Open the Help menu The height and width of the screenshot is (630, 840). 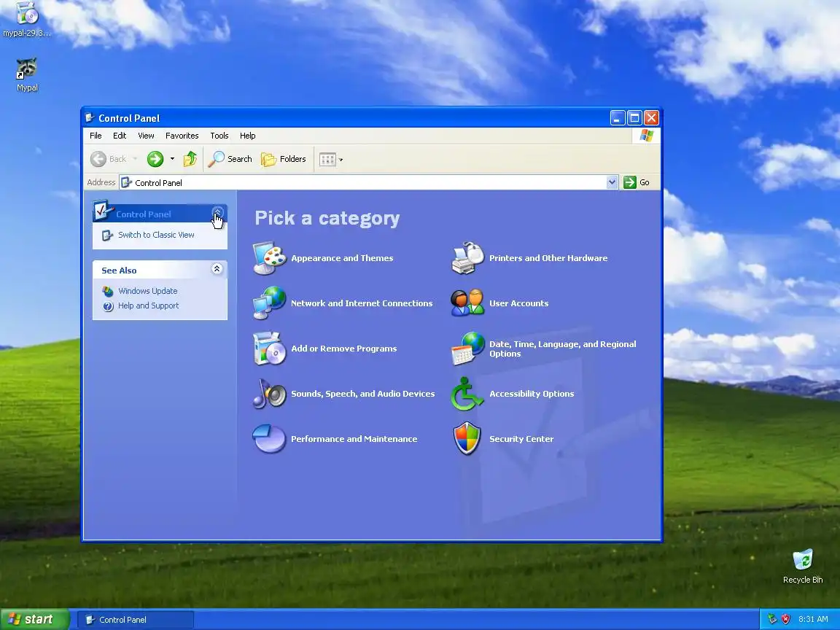[x=247, y=136]
